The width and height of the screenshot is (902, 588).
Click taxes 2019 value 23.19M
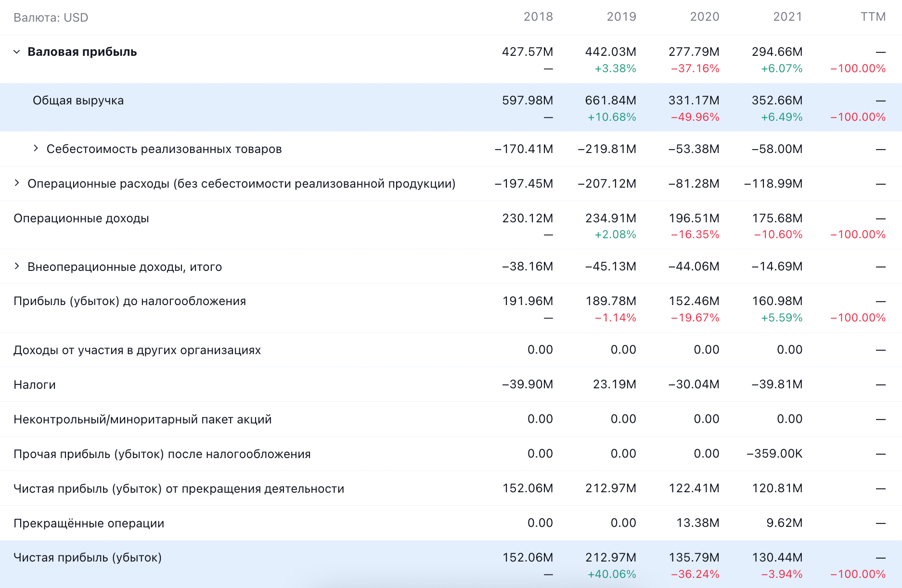point(615,384)
